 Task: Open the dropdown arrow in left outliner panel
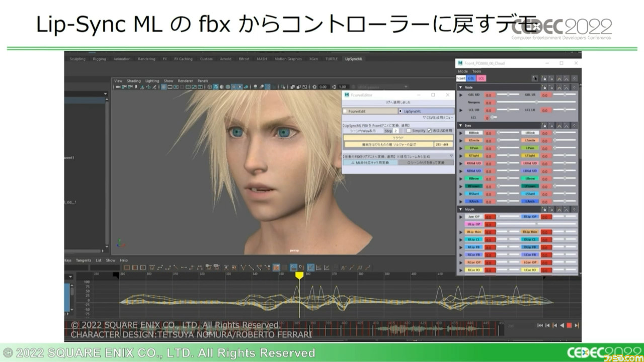[105, 94]
